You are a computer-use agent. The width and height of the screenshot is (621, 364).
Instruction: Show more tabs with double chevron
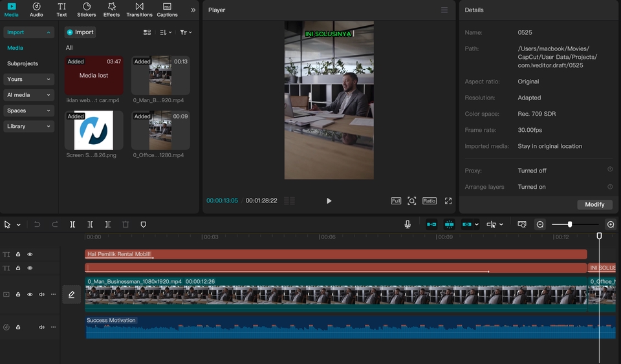pos(193,10)
